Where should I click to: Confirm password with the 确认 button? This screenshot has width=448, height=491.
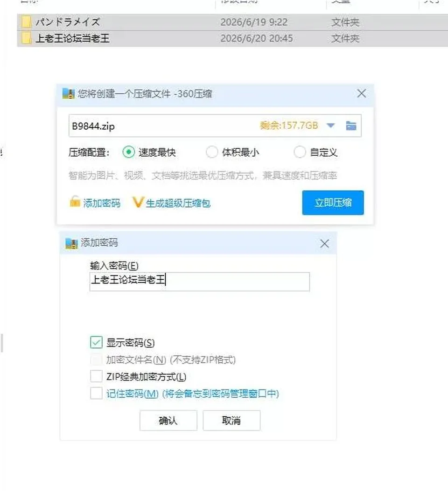click(x=168, y=420)
